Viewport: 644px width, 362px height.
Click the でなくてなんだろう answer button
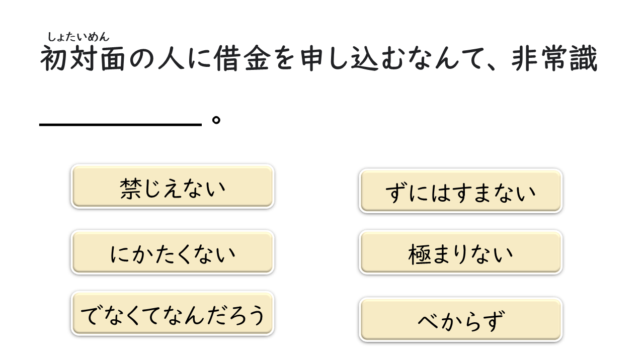(172, 314)
